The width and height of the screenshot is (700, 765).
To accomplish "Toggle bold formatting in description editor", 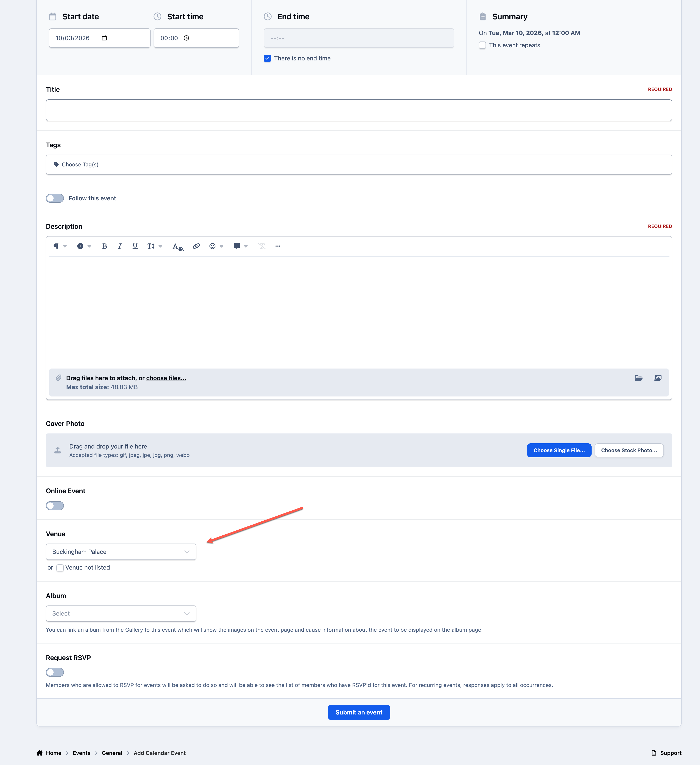I will (104, 246).
